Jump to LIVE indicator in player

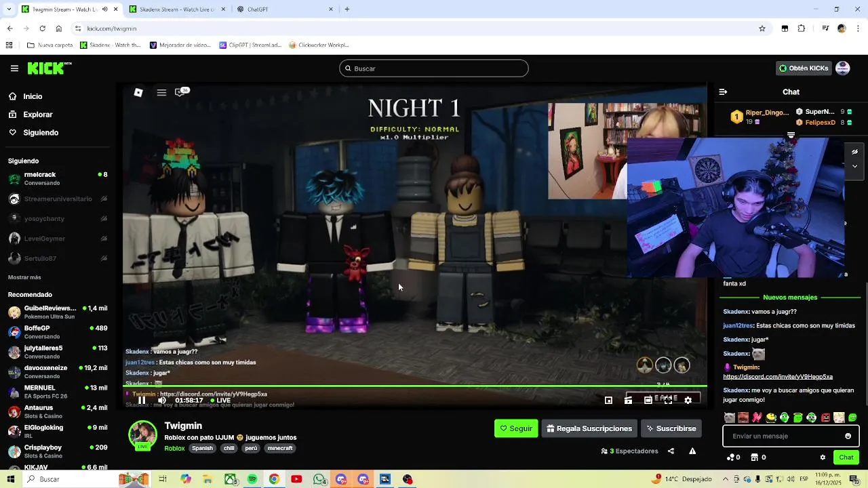coord(220,401)
